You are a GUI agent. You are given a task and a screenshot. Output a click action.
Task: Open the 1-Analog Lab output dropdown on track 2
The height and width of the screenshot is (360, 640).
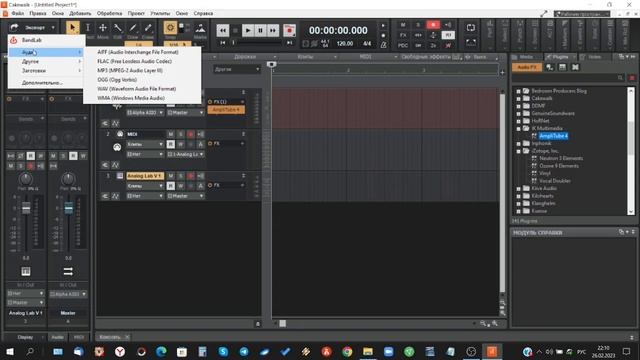[x=185, y=154]
